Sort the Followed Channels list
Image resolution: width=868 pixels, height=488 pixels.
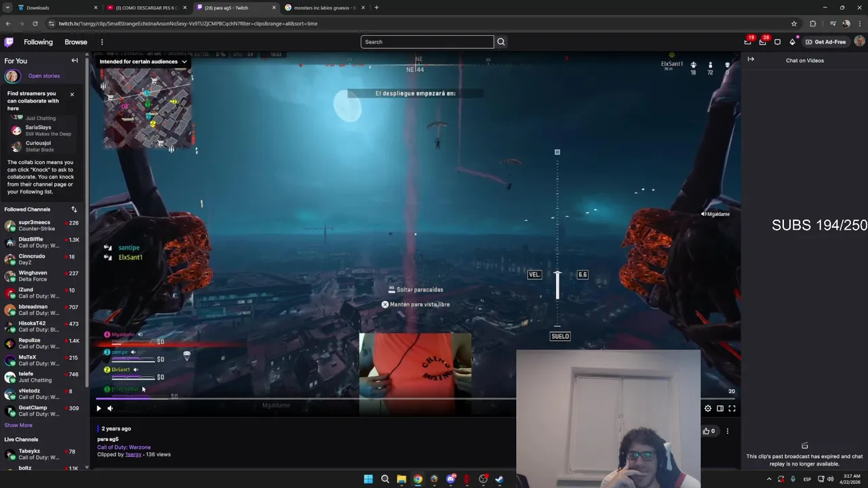(74, 209)
